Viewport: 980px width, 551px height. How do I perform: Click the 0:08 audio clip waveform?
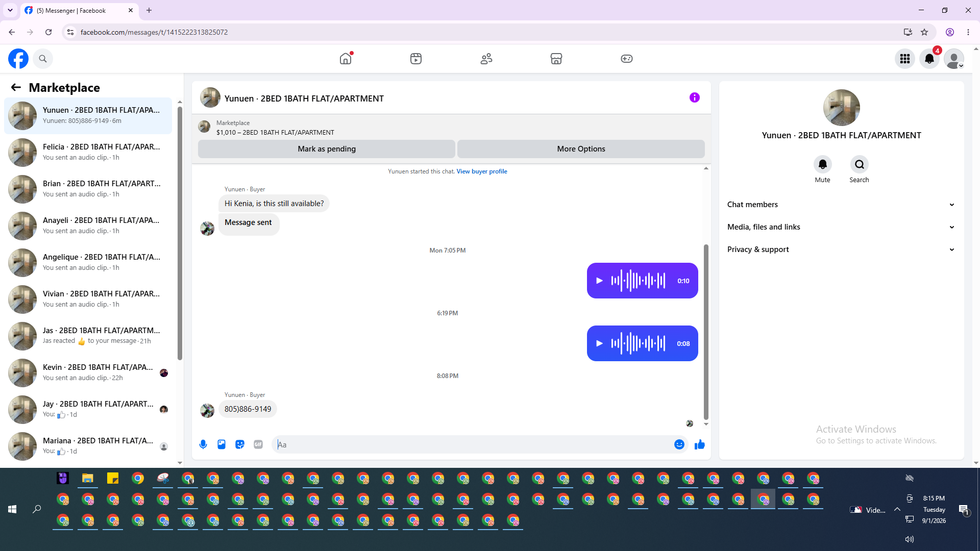tap(638, 343)
